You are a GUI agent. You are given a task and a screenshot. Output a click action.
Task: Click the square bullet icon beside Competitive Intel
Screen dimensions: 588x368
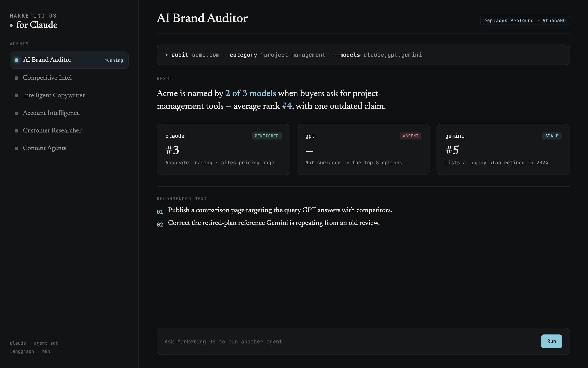[x=16, y=78]
